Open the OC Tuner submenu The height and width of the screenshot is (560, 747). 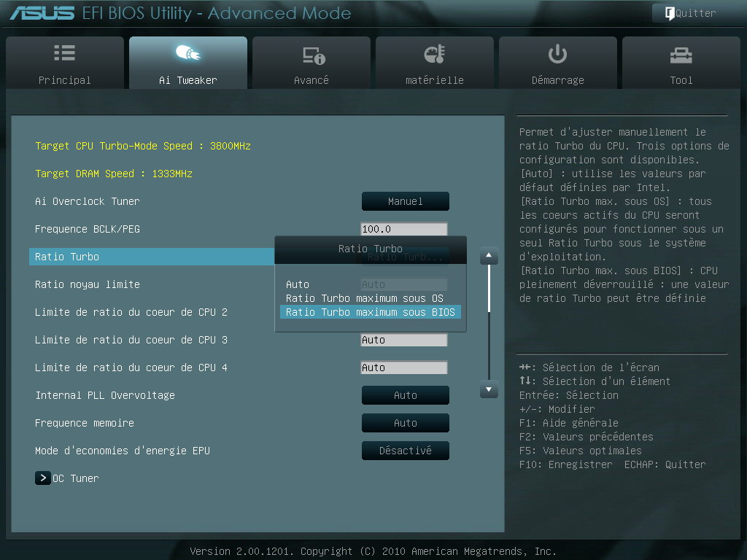click(x=67, y=478)
